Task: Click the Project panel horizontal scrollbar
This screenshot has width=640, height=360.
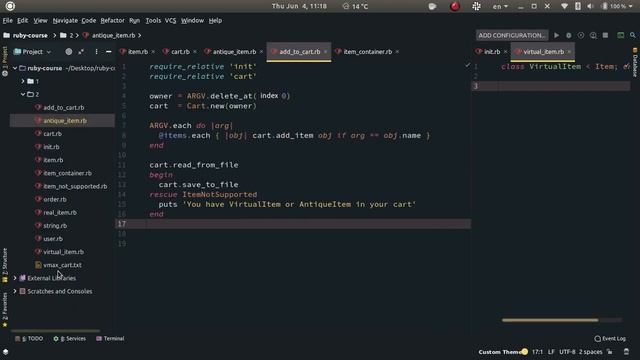Action: click(x=55, y=331)
